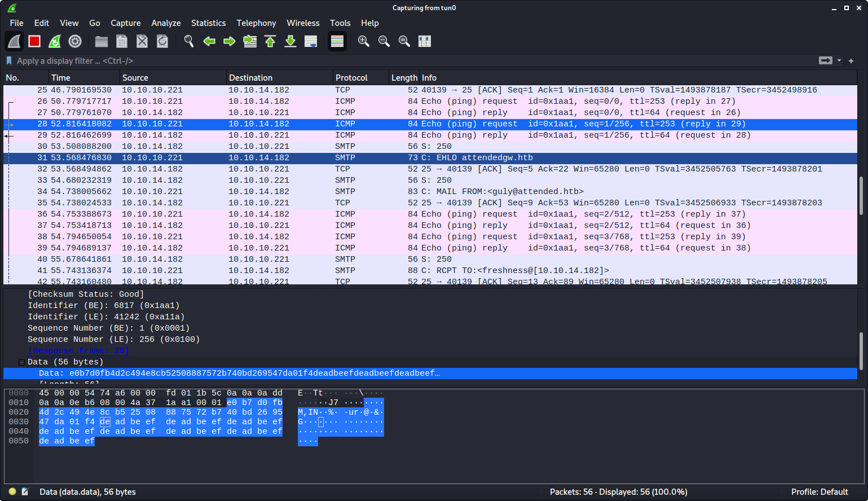Toggle auto-scroll during live capture
The width and height of the screenshot is (868, 501).
(311, 41)
